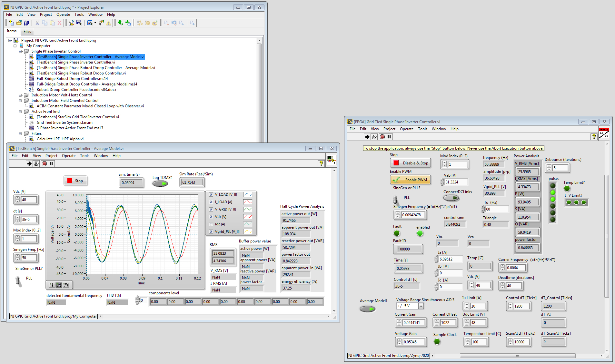Image resolution: width=615 pixels, height=364 pixels.
Task: Open the Project menu in FPGA controller window
Action: 389,129
